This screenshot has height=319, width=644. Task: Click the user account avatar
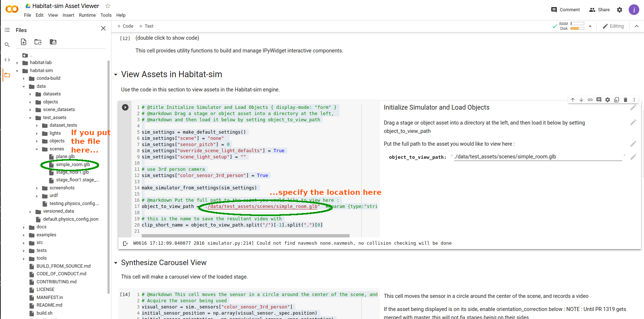pos(634,10)
